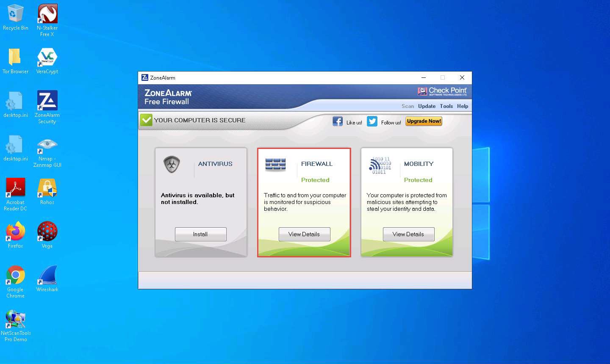This screenshot has height=364, width=610.
Task: Click 'Antivirus is available, but not installed.' text
Action: pyautogui.click(x=198, y=199)
